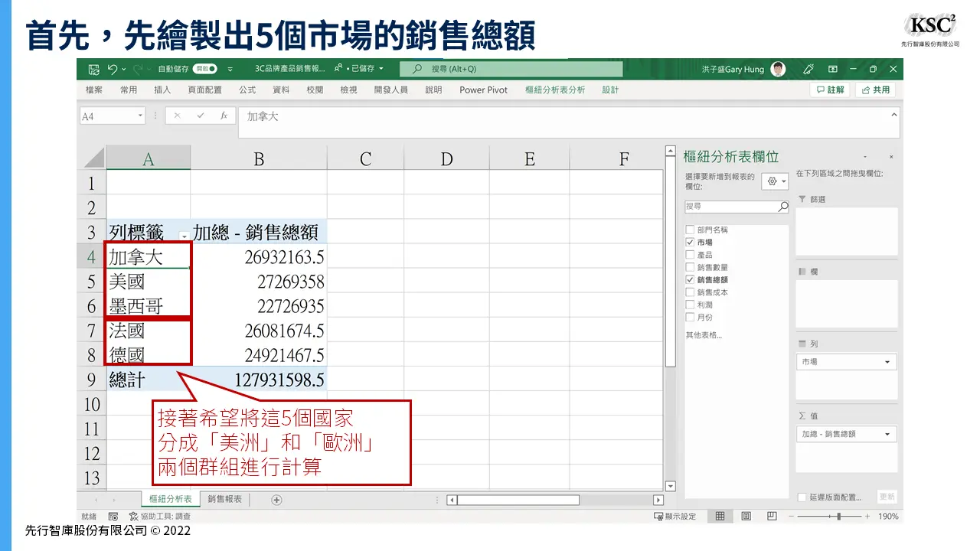Open the 列標籤 filter dropdown arrow
980x551 pixels.
point(184,236)
